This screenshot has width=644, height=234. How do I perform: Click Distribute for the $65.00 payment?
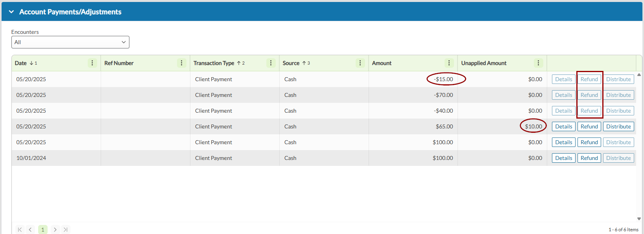click(618, 126)
